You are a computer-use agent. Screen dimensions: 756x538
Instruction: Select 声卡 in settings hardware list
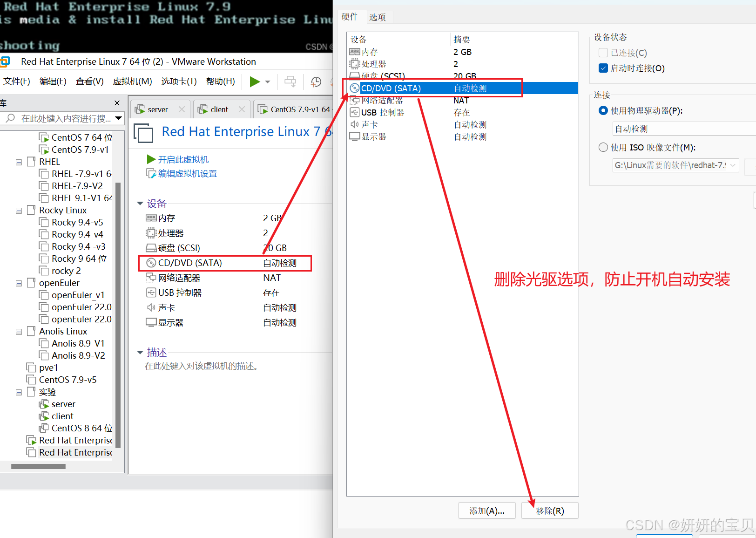pos(462,124)
